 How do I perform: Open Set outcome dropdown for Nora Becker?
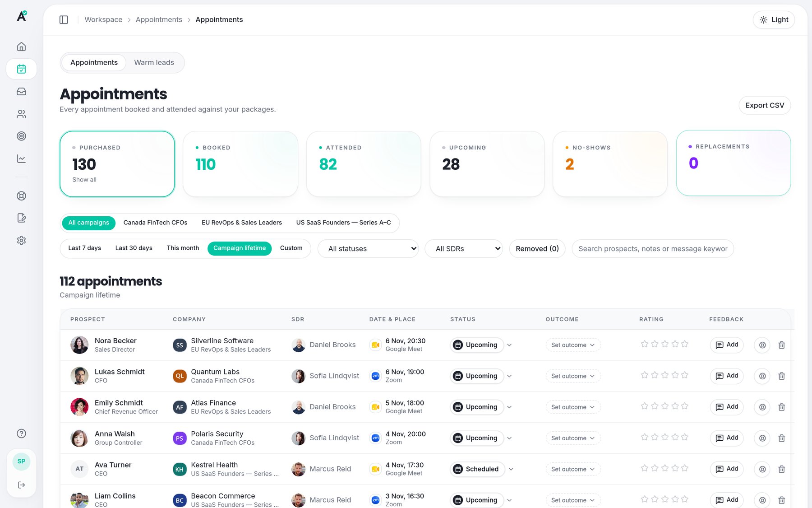(573, 345)
